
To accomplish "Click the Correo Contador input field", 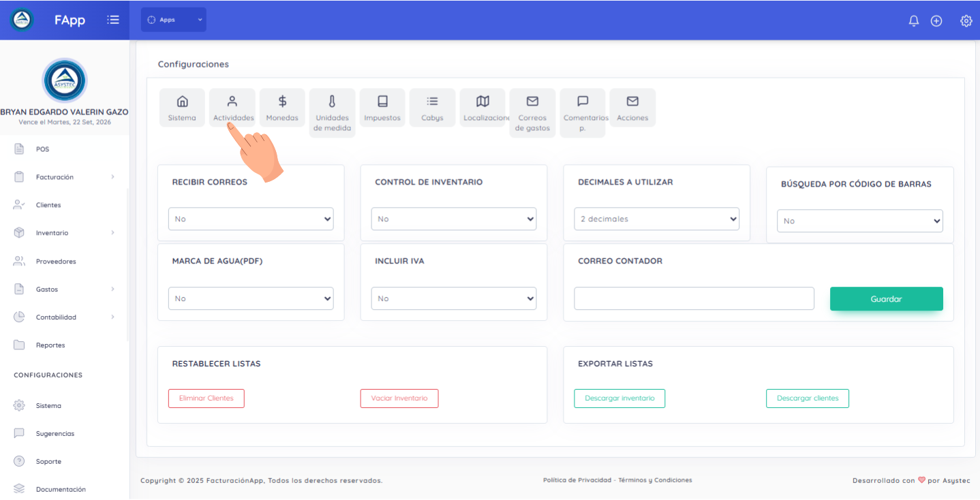I will pyautogui.click(x=694, y=298).
